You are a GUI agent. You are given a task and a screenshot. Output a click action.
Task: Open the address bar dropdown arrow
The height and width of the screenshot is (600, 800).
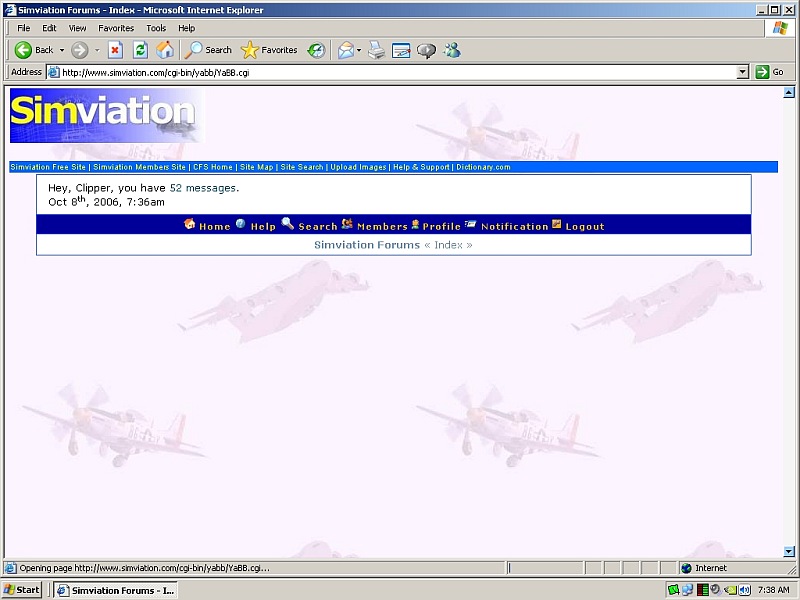[x=742, y=72]
